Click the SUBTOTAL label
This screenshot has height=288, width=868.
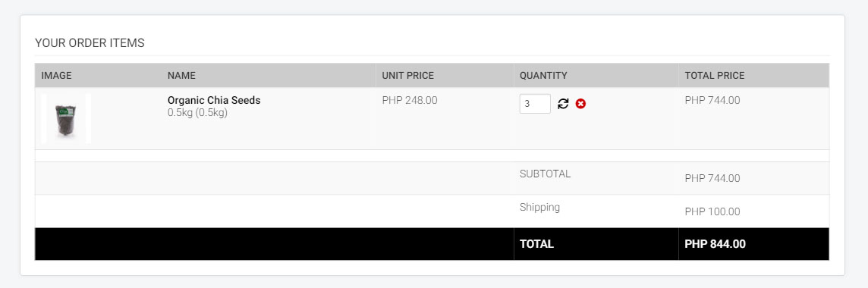click(x=546, y=174)
